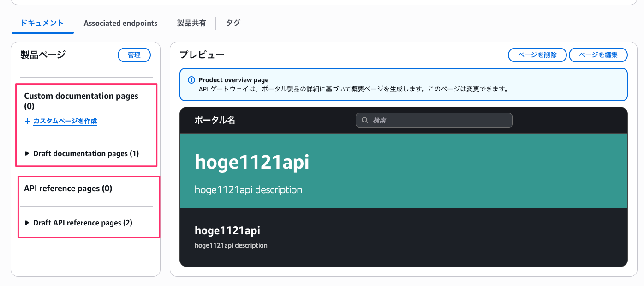Select the 製品共有 tab
Viewport: 644px width, 286px height.
[191, 23]
